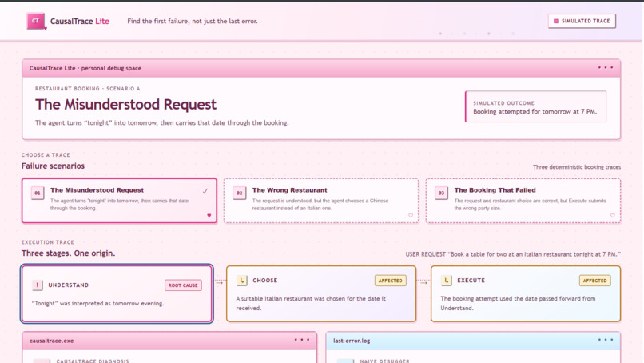Viewport: 644px width, 363px height.
Task: Click the exclamation icon on Understand stage
Action: pyautogui.click(x=38, y=285)
